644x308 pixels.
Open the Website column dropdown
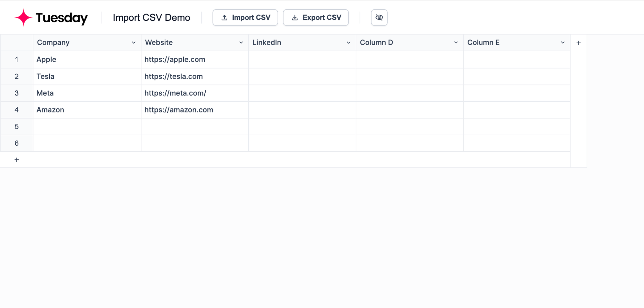click(241, 43)
